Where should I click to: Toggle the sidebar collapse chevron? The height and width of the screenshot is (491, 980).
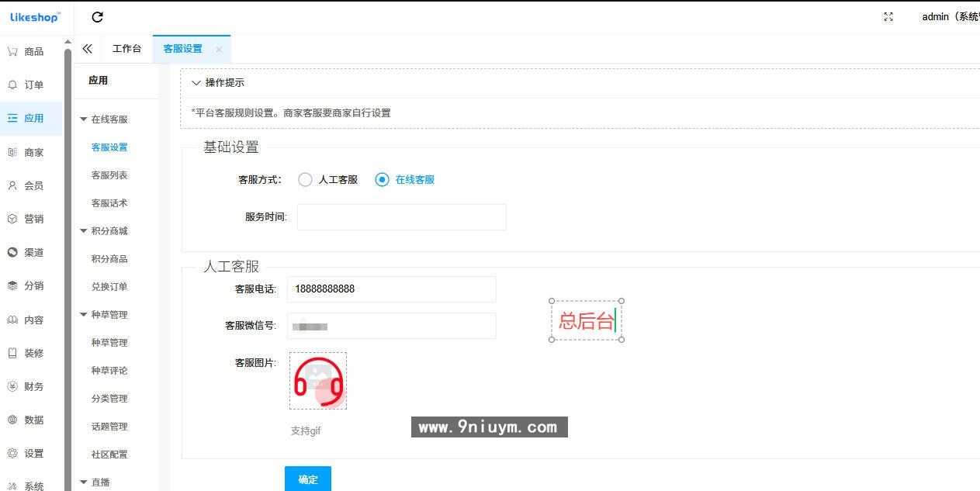(x=87, y=47)
